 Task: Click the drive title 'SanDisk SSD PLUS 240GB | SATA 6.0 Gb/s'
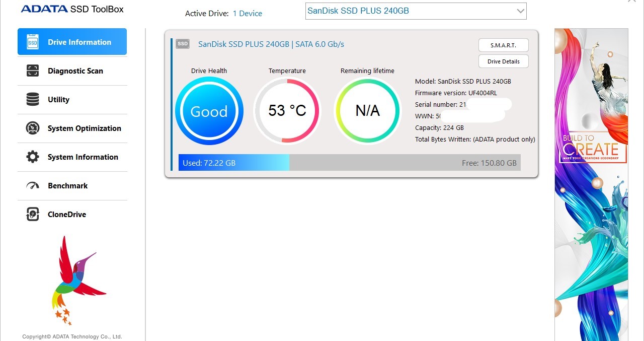pos(271,44)
